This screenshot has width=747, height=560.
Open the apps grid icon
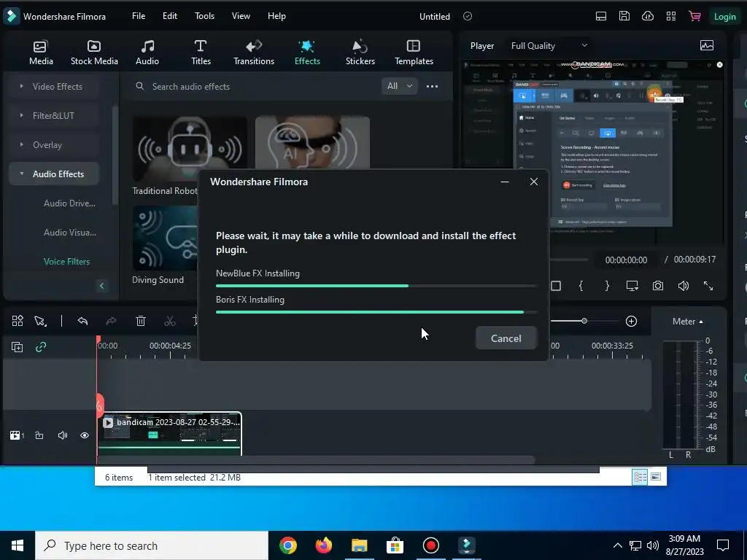point(671,16)
